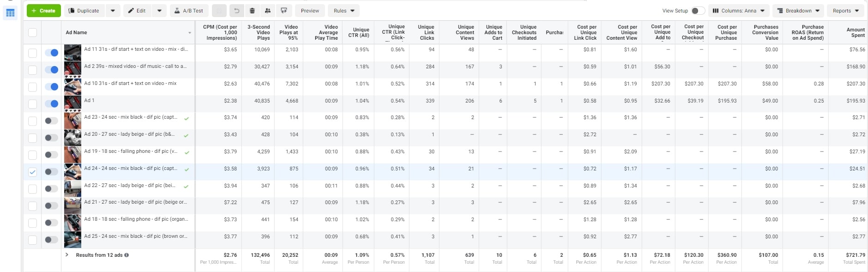Viewport: 868px width, 272px height.
Task: Click the green Create button
Action: (43, 10)
